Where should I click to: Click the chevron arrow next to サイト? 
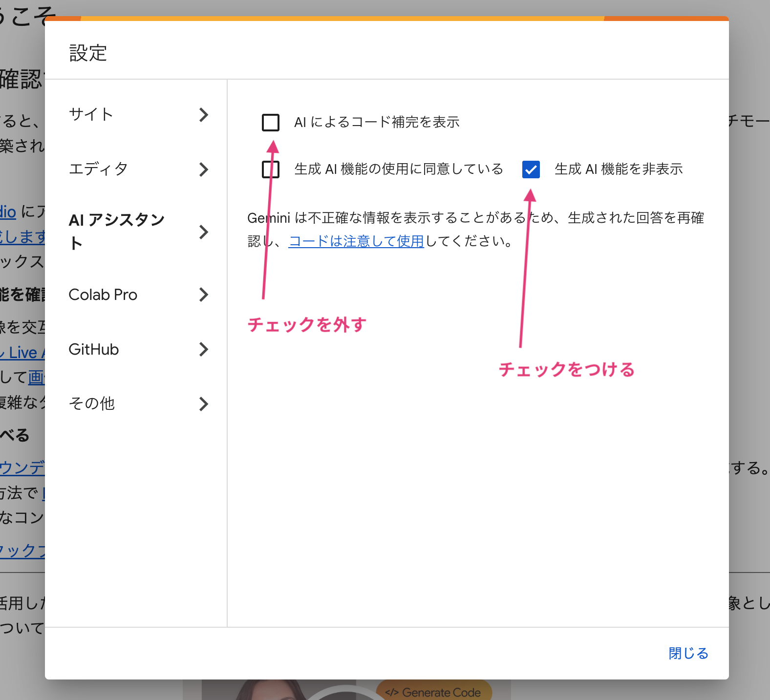204,115
